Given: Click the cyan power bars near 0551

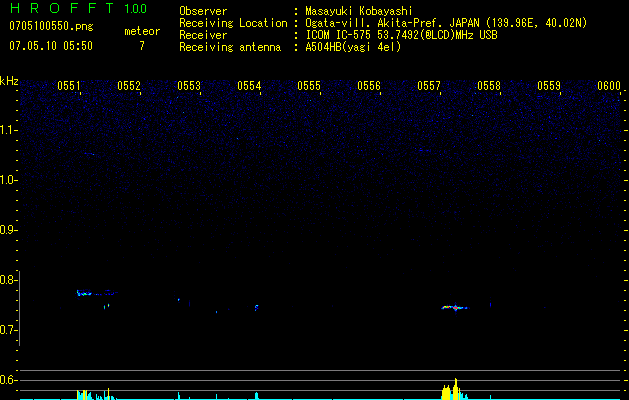Looking at the screenshot, I should tap(96, 394).
